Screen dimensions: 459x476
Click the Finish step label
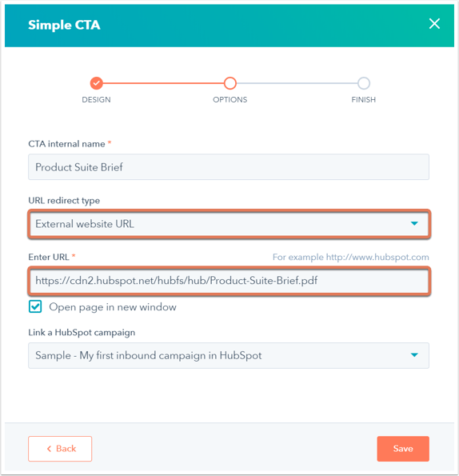click(x=363, y=99)
